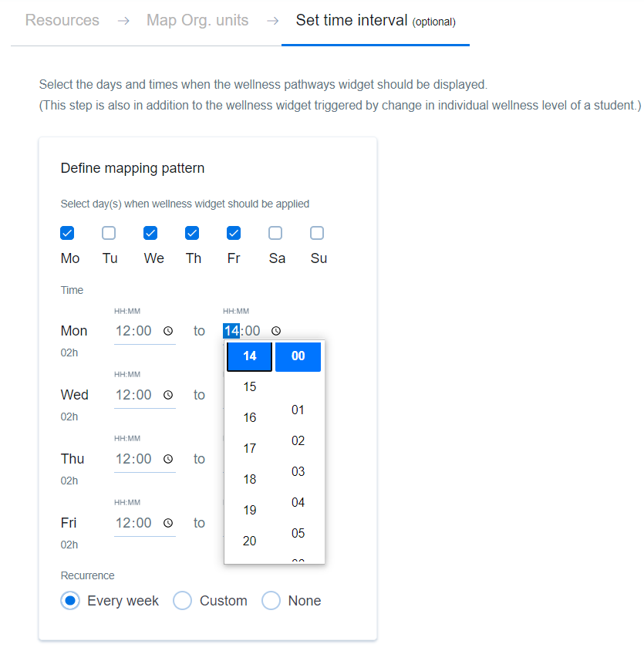This screenshot has width=644, height=651.
Task: Click the Wed start time field
Action: coord(145,395)
